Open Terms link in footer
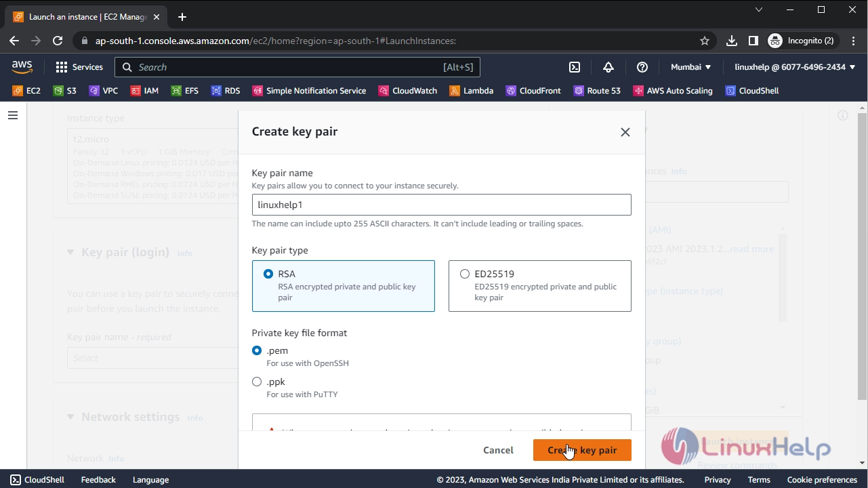 pos(759,479)
